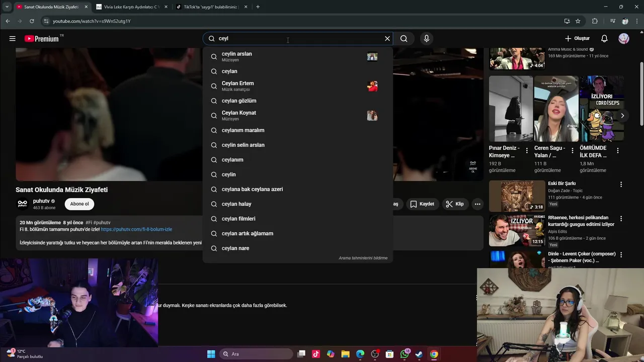This screenshot has width=644, height=362.
Task: Open the YouTube account avatar menu
Action: [x=624, y=39]
